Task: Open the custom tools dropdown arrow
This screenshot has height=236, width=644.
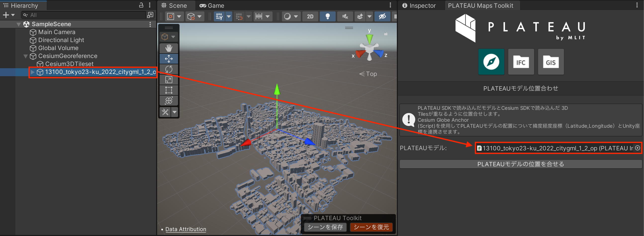Action: click(175, 112)
